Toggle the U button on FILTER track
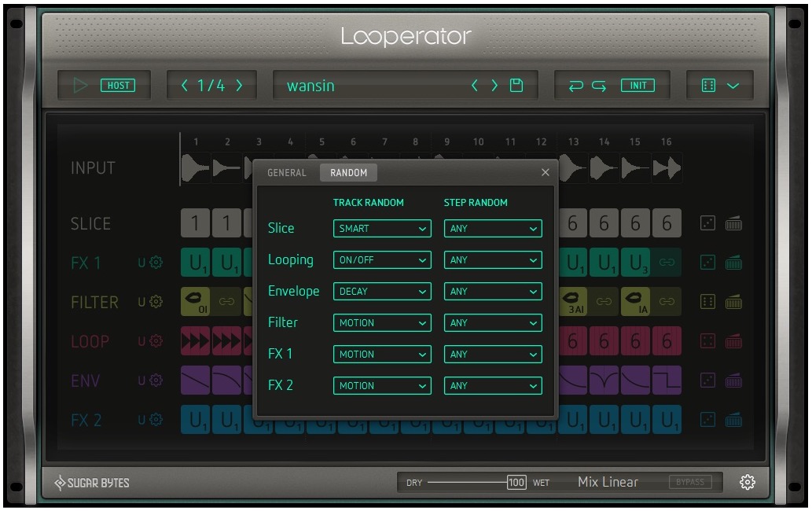 point(141,303)
